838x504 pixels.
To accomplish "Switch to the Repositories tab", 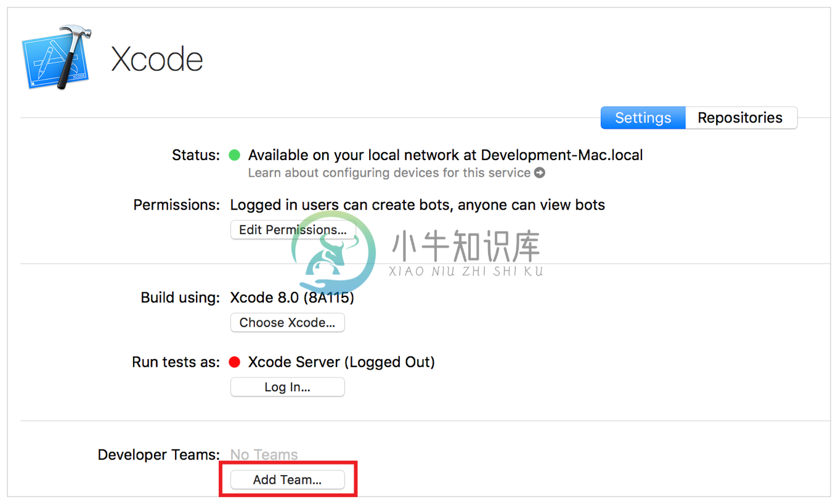I will click(x=741, y=118).
